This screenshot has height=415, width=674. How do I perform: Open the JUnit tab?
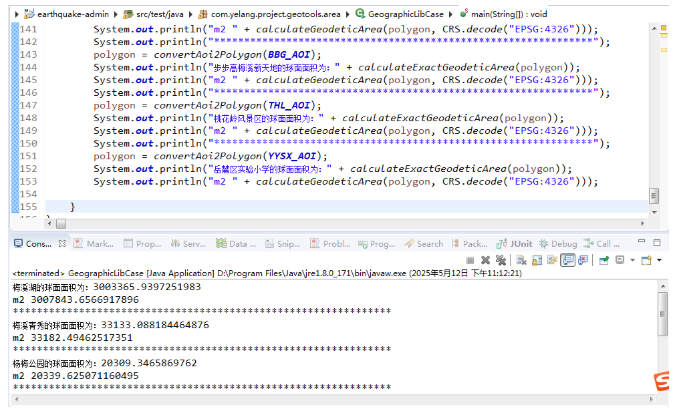click(x=514, y=244)
